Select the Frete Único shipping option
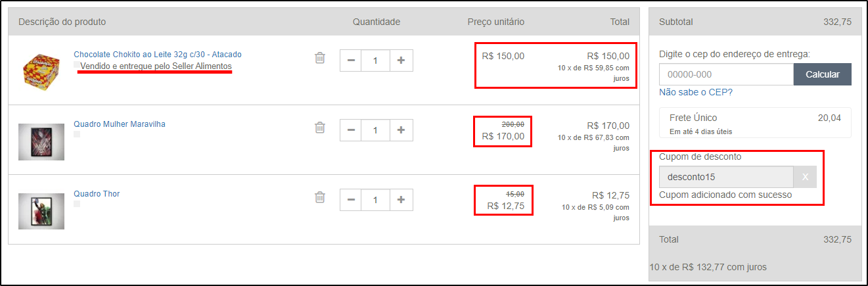This screenshot has width=868, height=286. pos(755,123)
